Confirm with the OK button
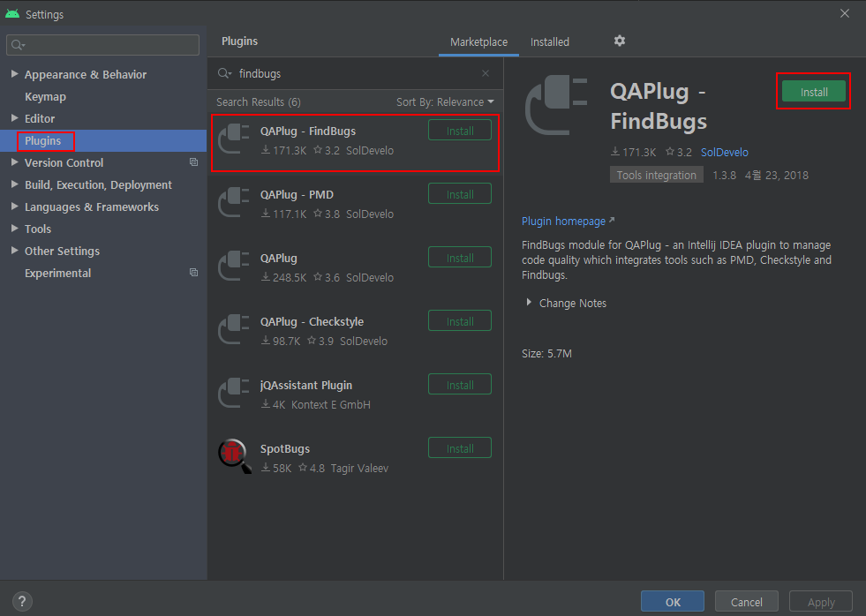Image resolution: width=866 pixels, height=616 pixels. (673, 602)
